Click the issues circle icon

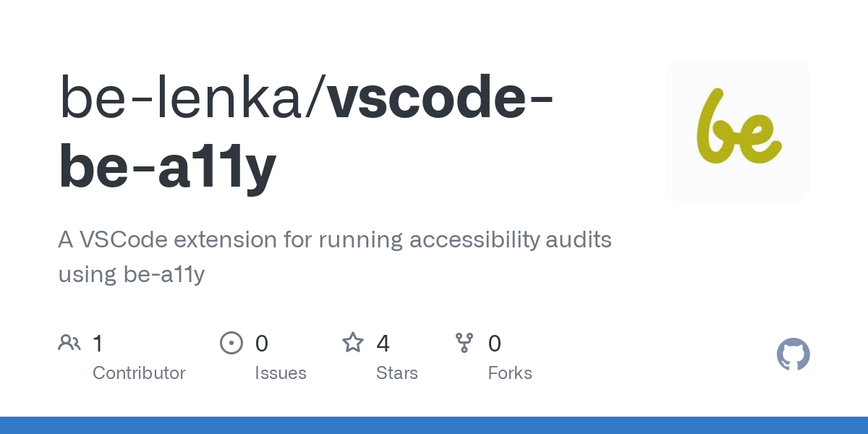coord(231,343)
